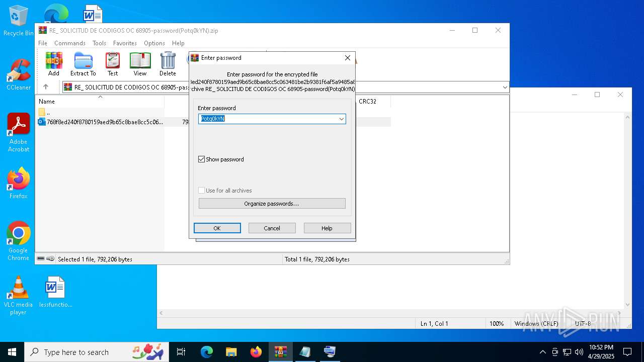644x362 pixels.
Task: Click Organize passwords button
Action: tap(272, 204)
